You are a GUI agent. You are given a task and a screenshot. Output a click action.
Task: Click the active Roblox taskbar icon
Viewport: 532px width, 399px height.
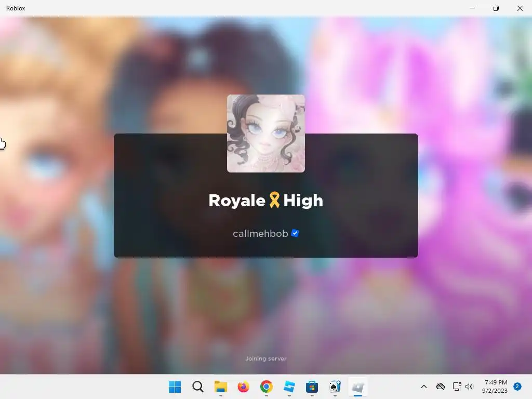[357, 387]
